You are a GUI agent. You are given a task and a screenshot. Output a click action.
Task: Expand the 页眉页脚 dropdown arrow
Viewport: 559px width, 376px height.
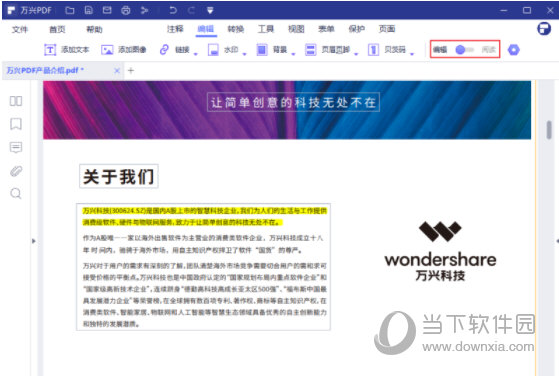(x=356, y=54)
